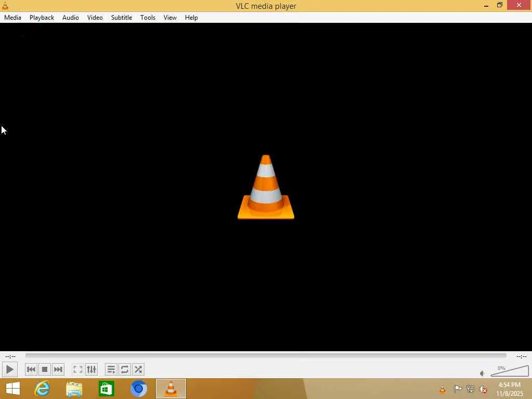Image resolution: width=532 pixels, height=399 pixels.
Task: Click VLC cone in system tray
Action: tap(443, 389)
